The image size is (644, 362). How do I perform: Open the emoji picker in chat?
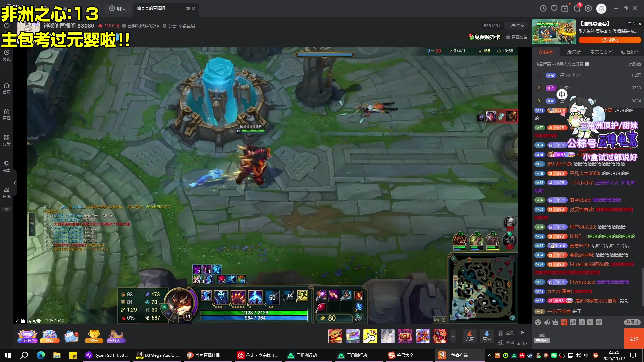538,322
